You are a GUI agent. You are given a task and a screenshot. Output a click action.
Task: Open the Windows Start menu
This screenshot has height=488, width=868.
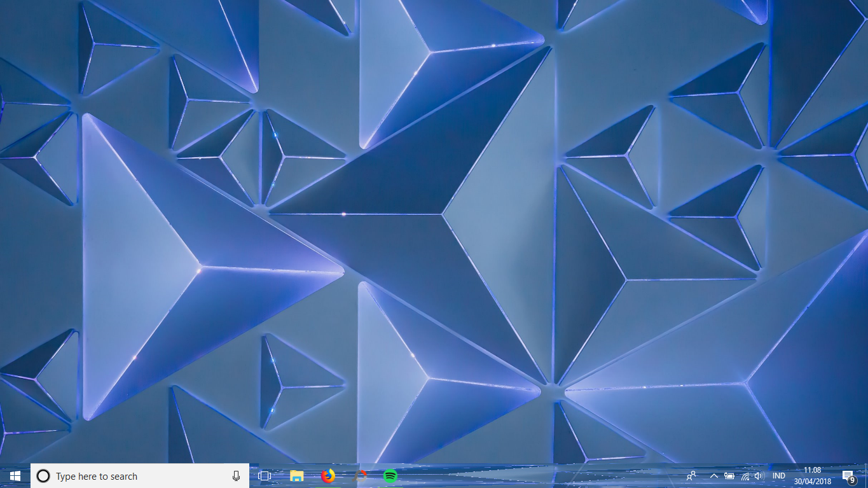coord(15,476)
